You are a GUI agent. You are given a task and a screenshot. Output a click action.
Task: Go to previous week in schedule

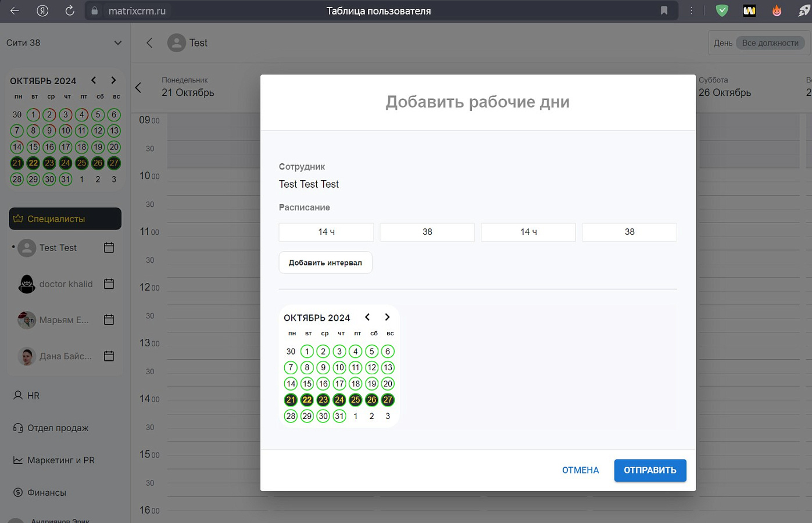pos(138,87)
